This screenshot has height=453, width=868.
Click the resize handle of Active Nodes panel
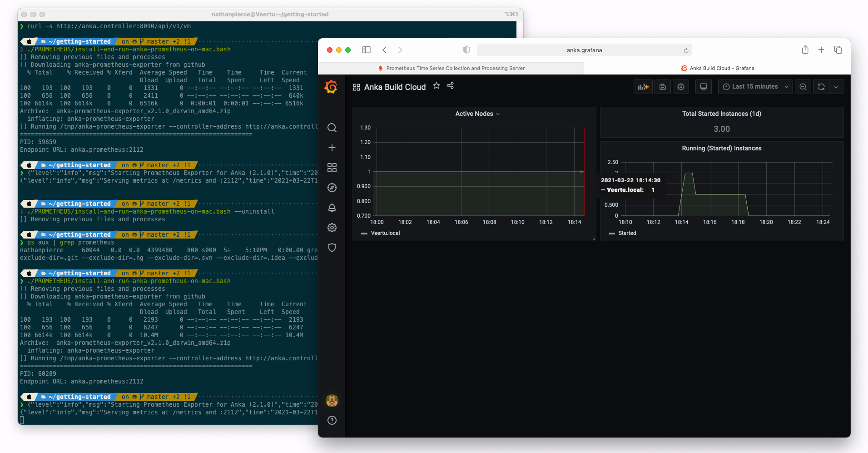pyautogui.click(x=594, y=239)
